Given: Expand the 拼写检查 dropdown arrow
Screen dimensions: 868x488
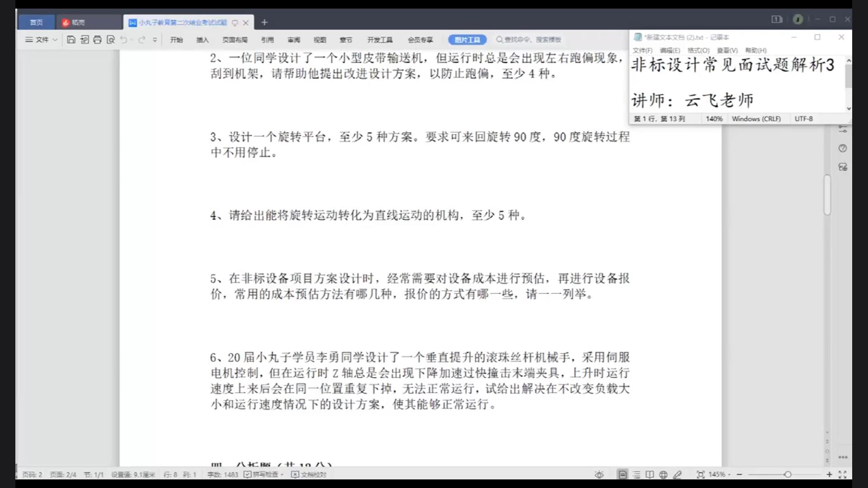Looking at the screenshot, I should [x=282, y=474].
